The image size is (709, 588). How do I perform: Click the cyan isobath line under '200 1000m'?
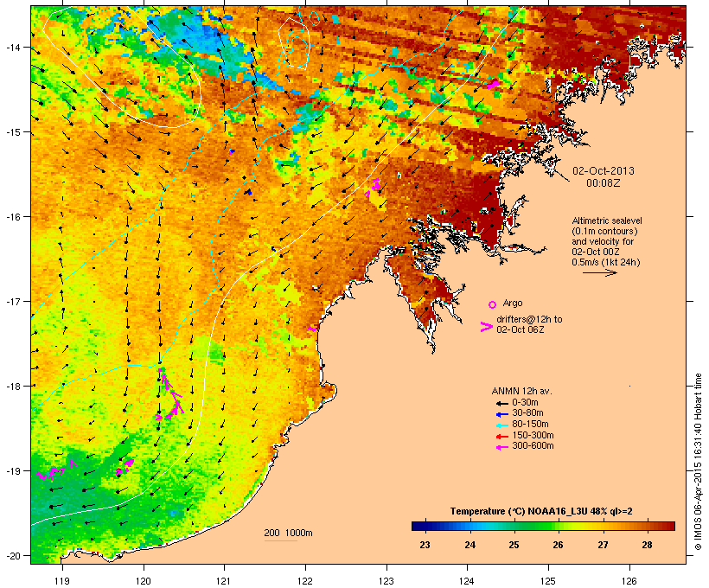[x=280, y=540]
